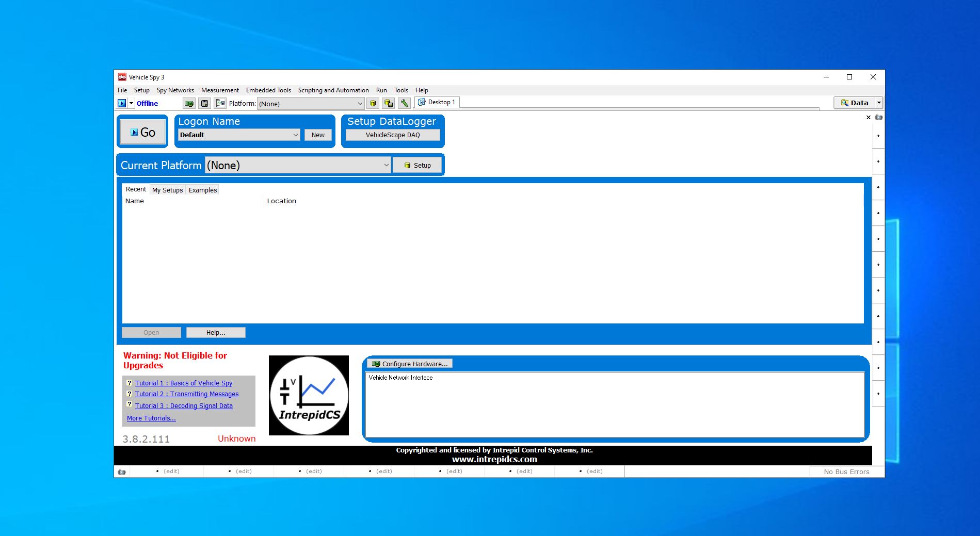Click the first (edit) slot in status bar
This screenshot has width=980, height=536.
coord(171,471)
